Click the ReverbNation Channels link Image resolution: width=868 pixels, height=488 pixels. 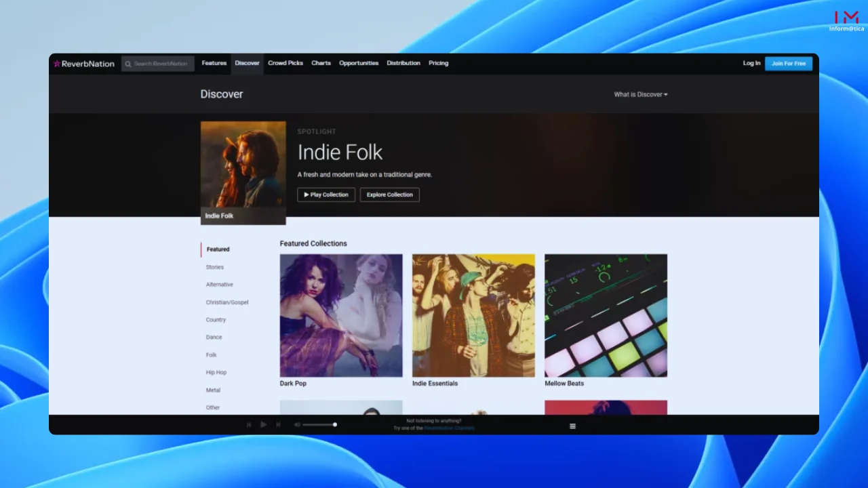click(x=450, y=428)
